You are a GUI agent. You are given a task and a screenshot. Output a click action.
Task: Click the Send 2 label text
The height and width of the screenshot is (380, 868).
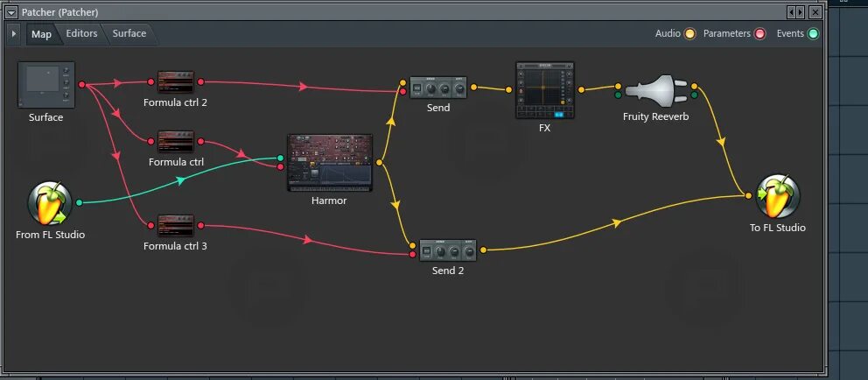(448, 271)
